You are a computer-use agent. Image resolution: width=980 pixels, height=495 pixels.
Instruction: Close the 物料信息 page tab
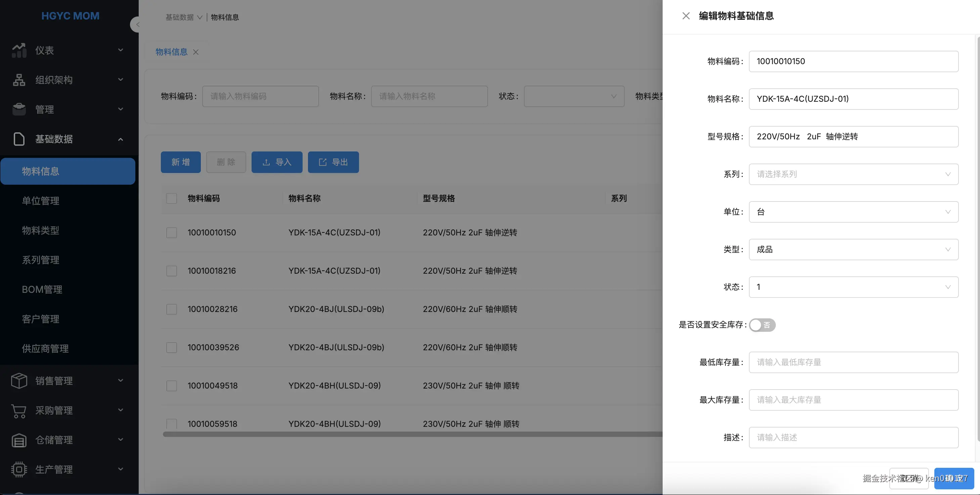tap(196, 52)
